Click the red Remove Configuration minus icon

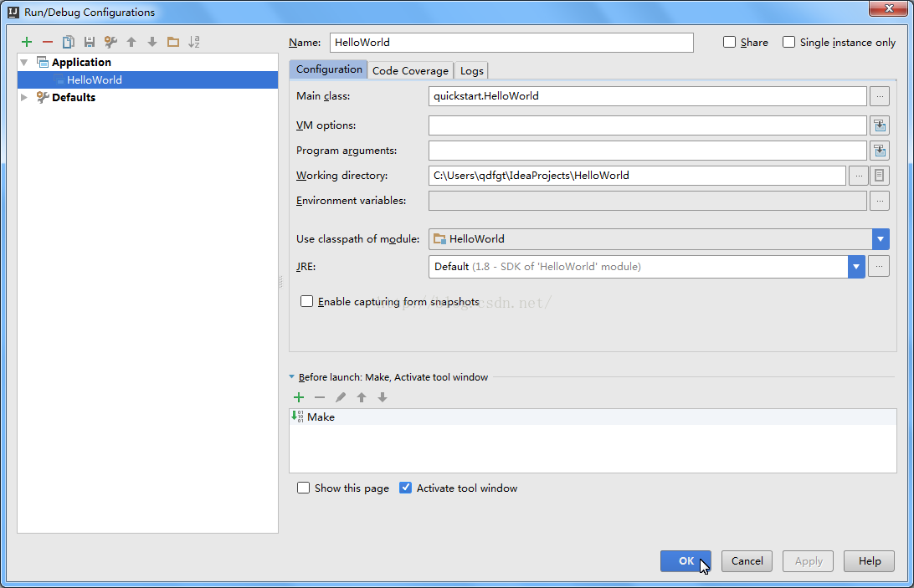click(48, 42)
